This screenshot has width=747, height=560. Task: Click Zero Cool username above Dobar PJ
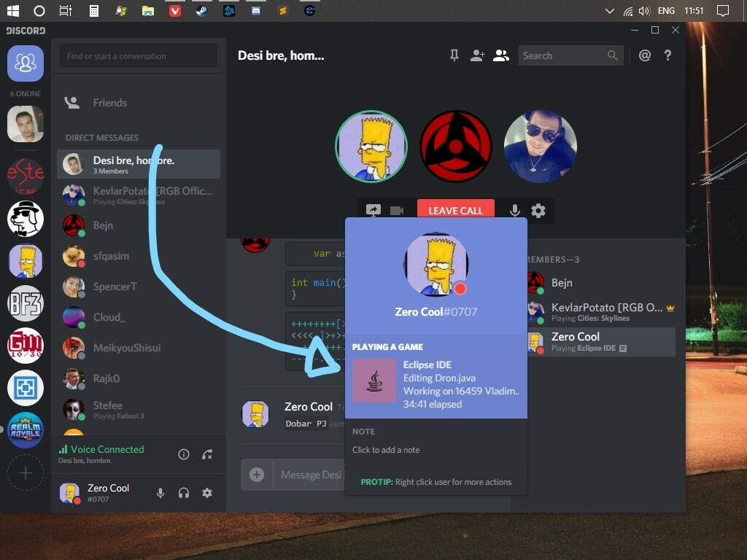click(x=309, y=407)
